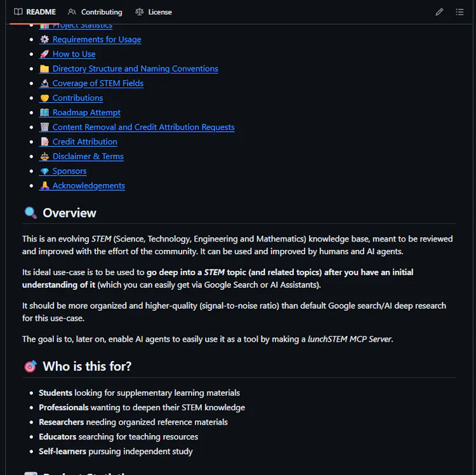This screenshot has width=476, height=475.
Task: Click the gear emoji before Requirements for Usage
Action: (x=44, y=39)
